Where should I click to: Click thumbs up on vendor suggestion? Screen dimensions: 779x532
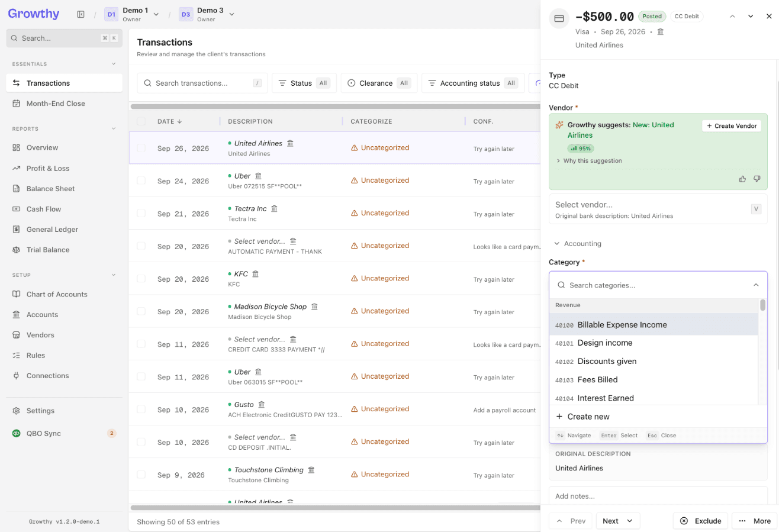742,179
